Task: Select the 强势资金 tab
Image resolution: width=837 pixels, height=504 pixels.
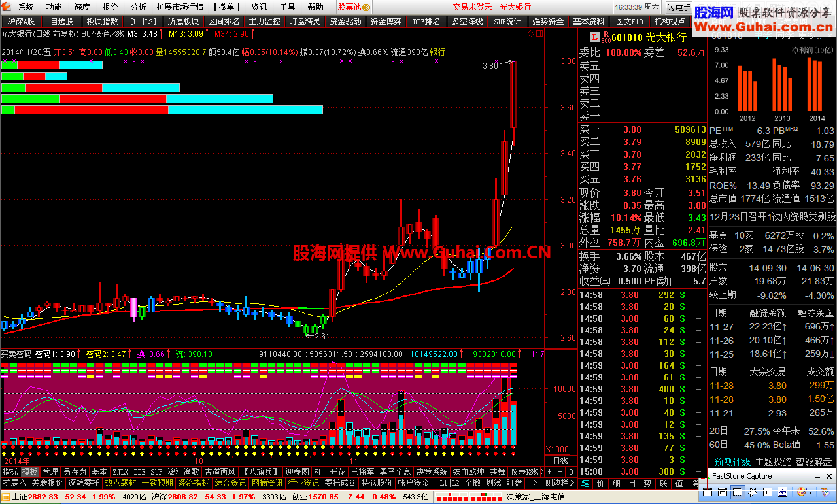Action: (x=548, y=22)
